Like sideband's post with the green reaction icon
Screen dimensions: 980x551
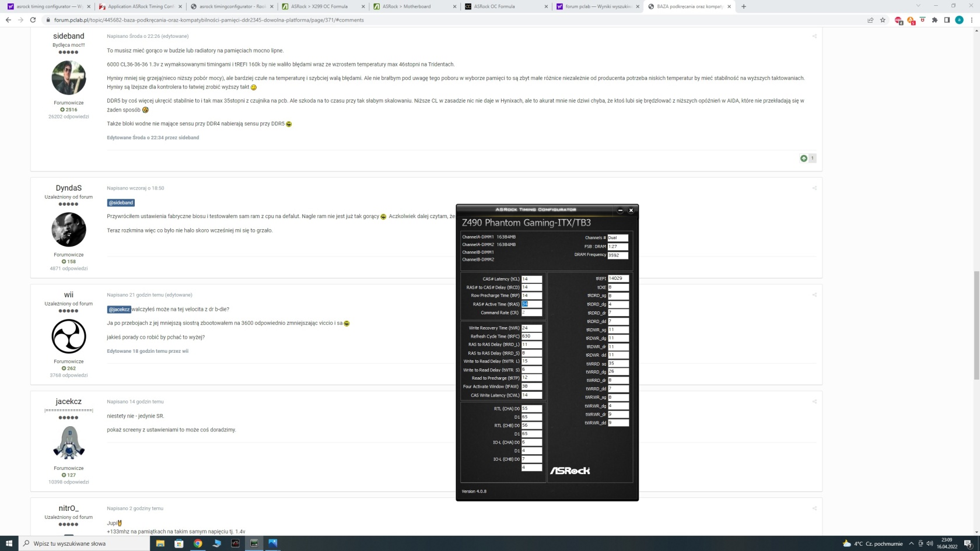[x=804, y=158]
